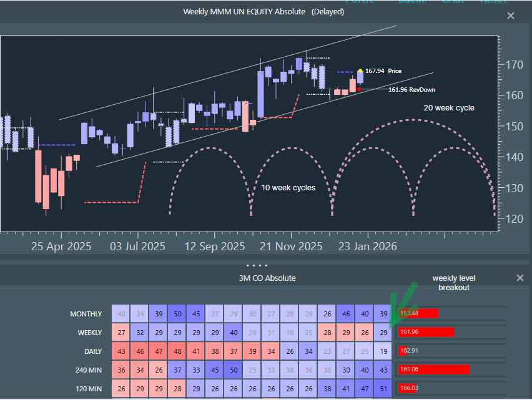Click the 120 MIN cell showing 41
532x400 pixels.
(346, 389)
